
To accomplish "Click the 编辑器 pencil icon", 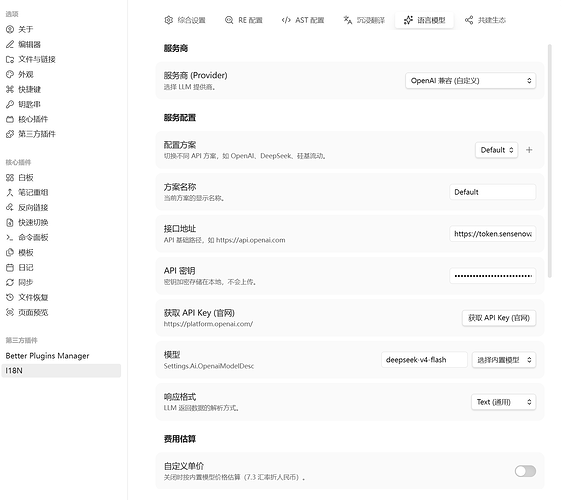I will [10, 44].
